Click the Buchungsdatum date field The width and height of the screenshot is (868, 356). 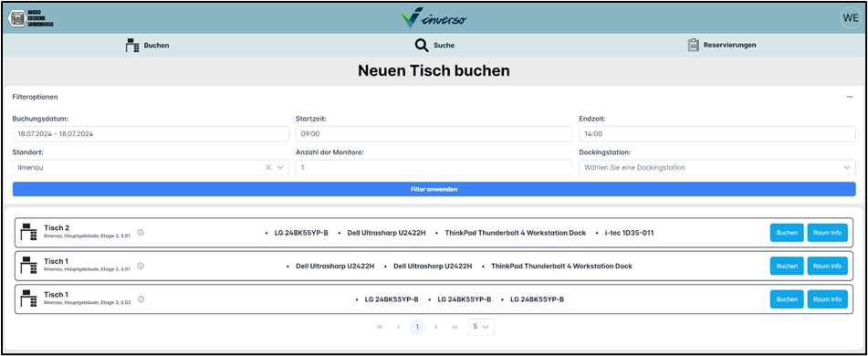pyautogui.click(x=151, y=134)
